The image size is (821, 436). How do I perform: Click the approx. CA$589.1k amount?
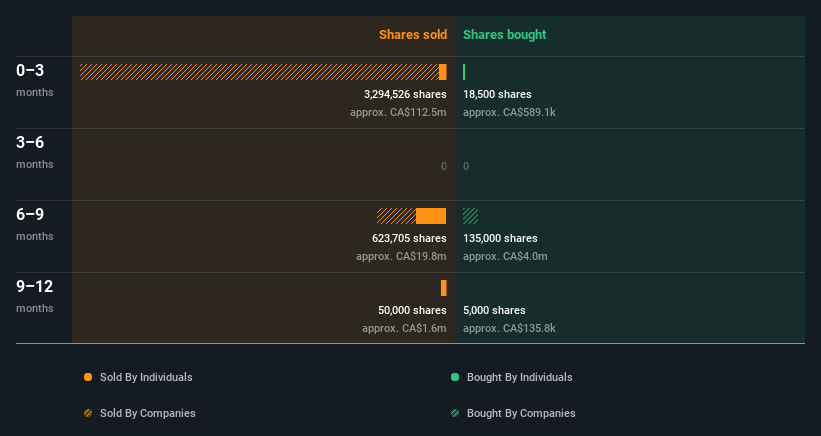[x=509, y=113]
